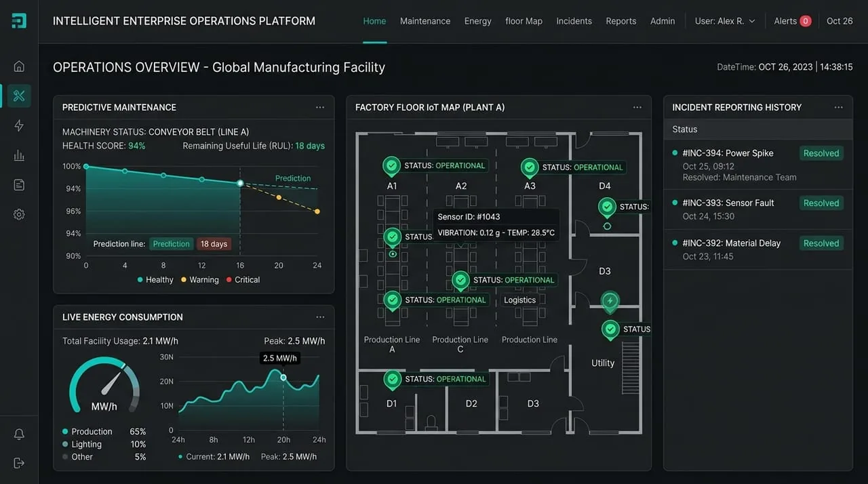This screenshot has height=484, width=868.
Task: Click the A3 operational sensor pin
Action: coord(529,167)
